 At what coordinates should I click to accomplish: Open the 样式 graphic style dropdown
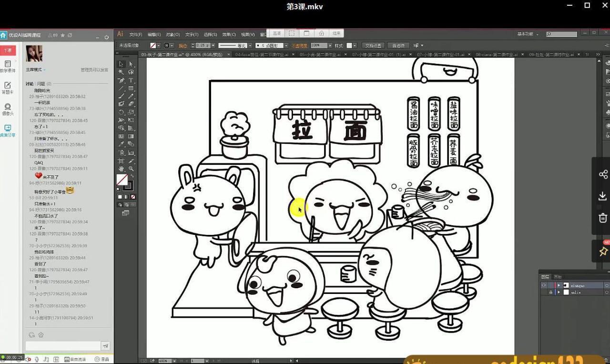point(355,46)
